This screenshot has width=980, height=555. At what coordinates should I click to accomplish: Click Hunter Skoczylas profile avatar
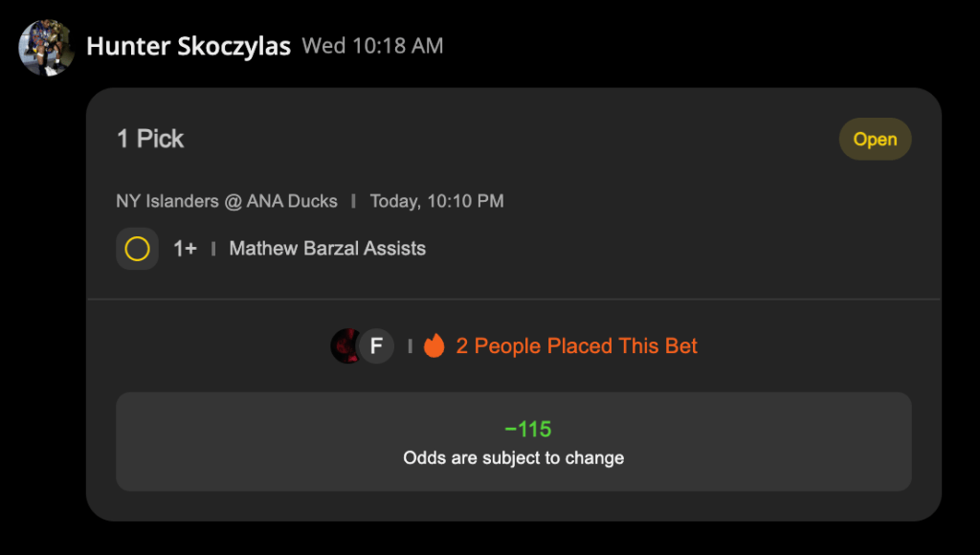[x=46, y=48]
